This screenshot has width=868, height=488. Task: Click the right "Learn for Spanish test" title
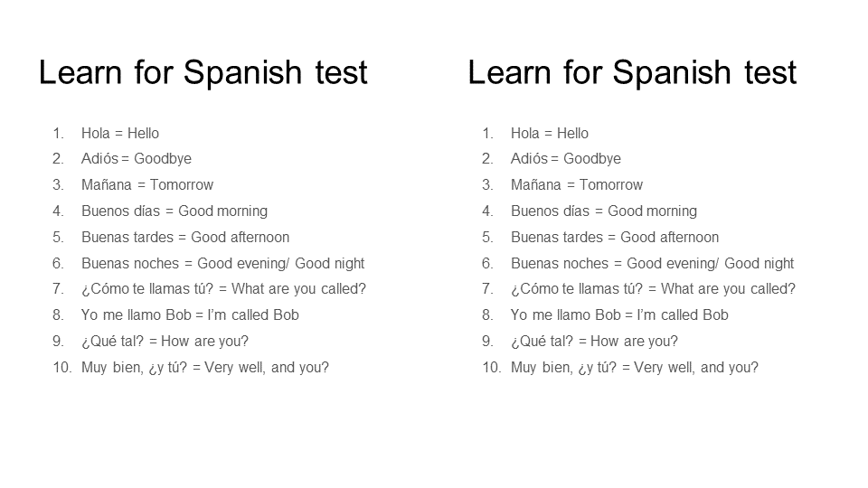point(632,72)
